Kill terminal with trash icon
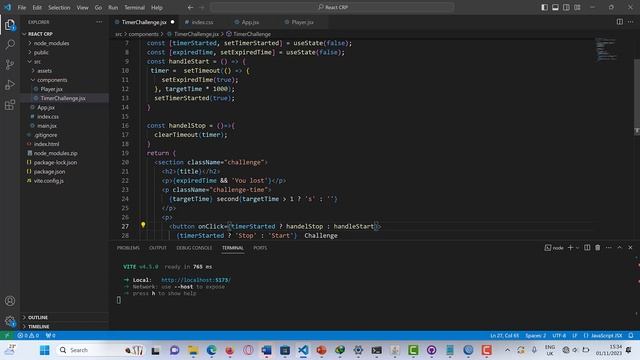 pos(598,248)
